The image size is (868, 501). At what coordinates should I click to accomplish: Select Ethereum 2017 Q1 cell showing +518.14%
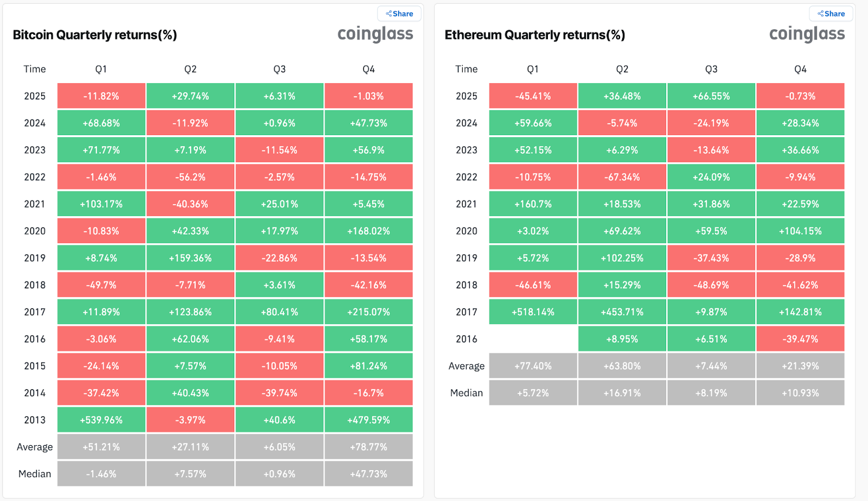pos(533,312)
